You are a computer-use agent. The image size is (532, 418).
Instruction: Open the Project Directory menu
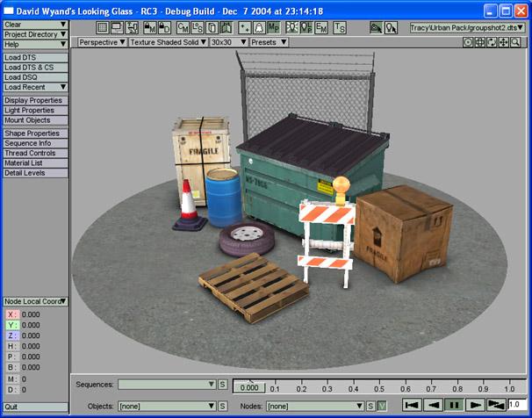pos(34,34)
